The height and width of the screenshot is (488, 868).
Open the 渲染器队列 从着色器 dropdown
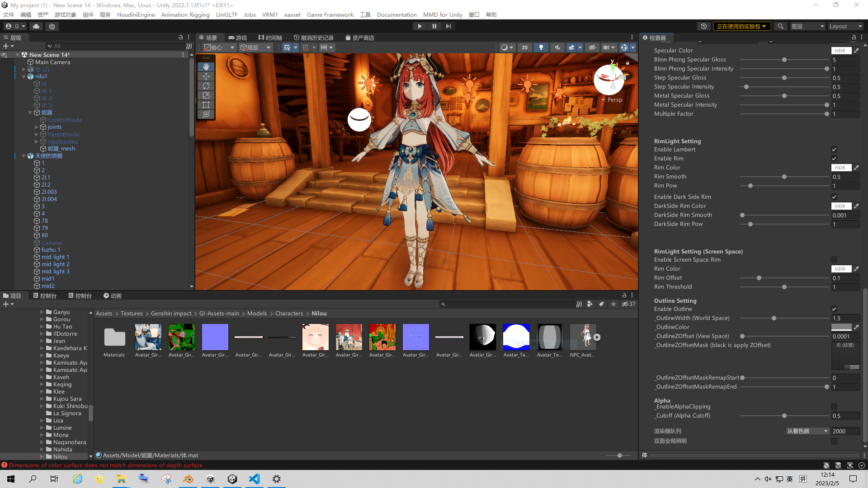click(807, 431)
